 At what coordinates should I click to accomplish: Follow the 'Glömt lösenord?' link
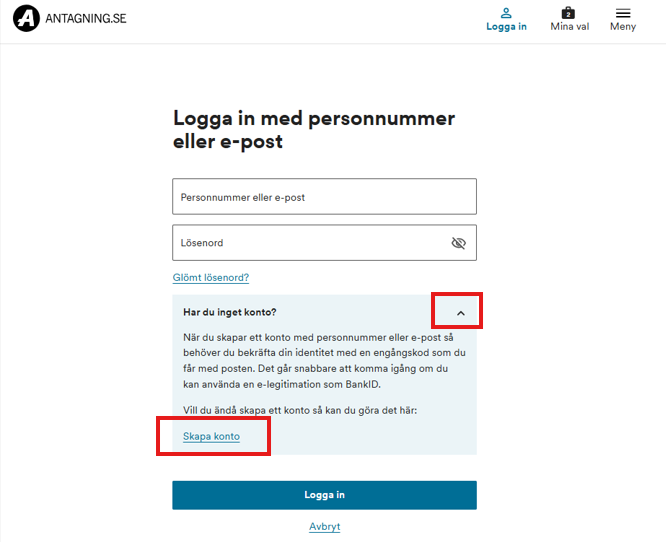210,277
